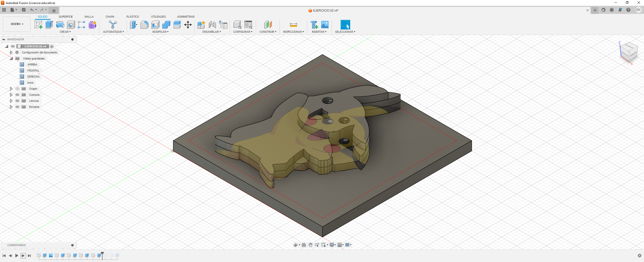Click the ViewCube in the corner
This screenshot has width=644, height=262.
629,52
